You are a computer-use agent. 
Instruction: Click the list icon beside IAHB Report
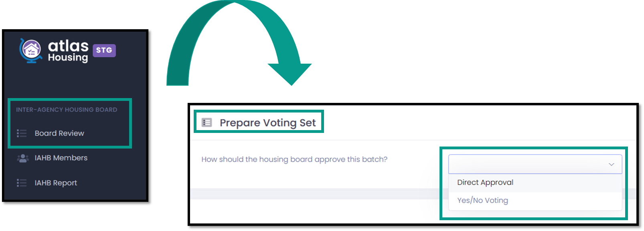[x=22, y=183]
